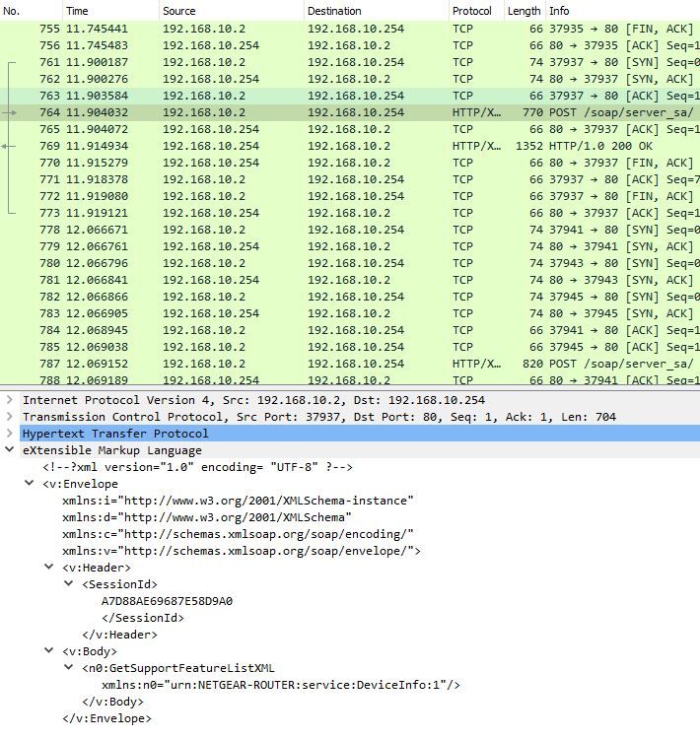Select packet 781 at time 12.066841

[x=350, y=280]
